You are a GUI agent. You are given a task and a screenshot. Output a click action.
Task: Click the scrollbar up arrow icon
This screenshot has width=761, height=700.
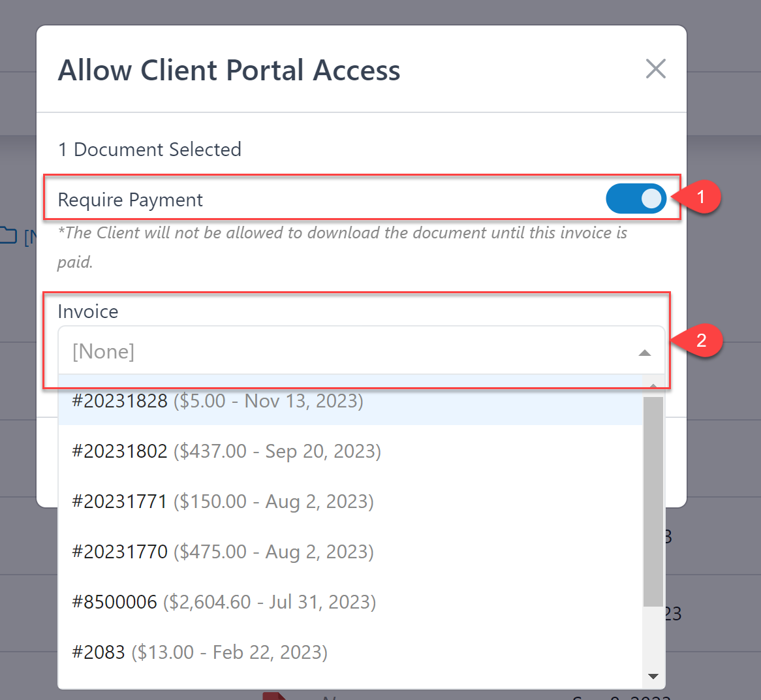(x=653, y=385)
